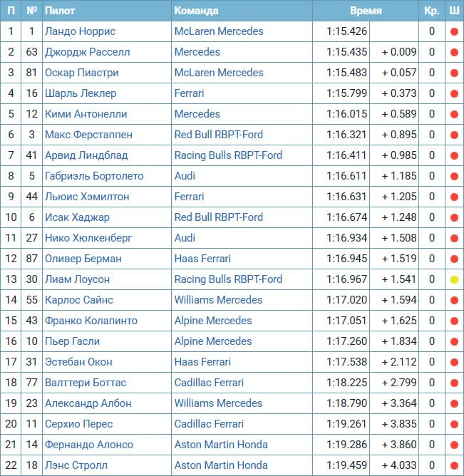This screenshot has height=476, width=464.
Task: Open Оливер Берман link
Action: 83,259
